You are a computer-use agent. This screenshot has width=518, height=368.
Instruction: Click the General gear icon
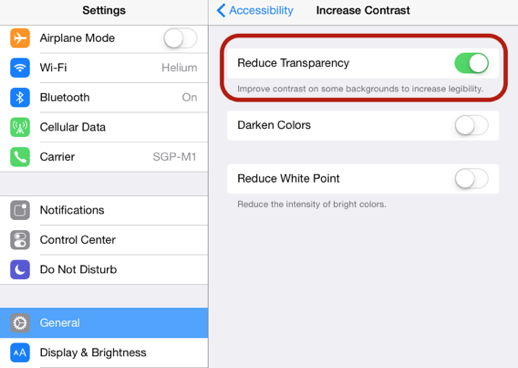point(20,323)
